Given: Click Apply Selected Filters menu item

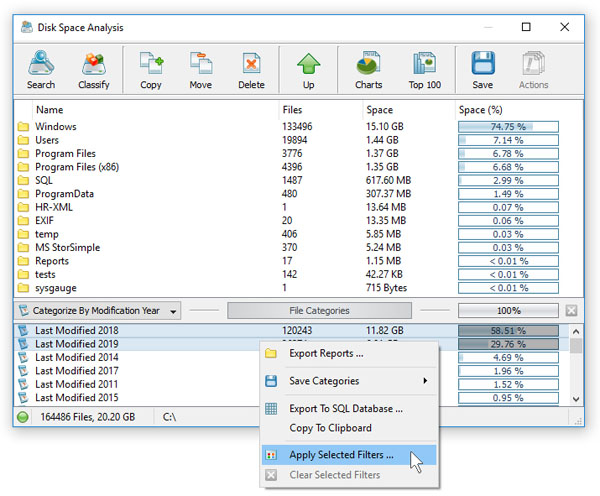Looking at the screenshot, I should point(349,455).
